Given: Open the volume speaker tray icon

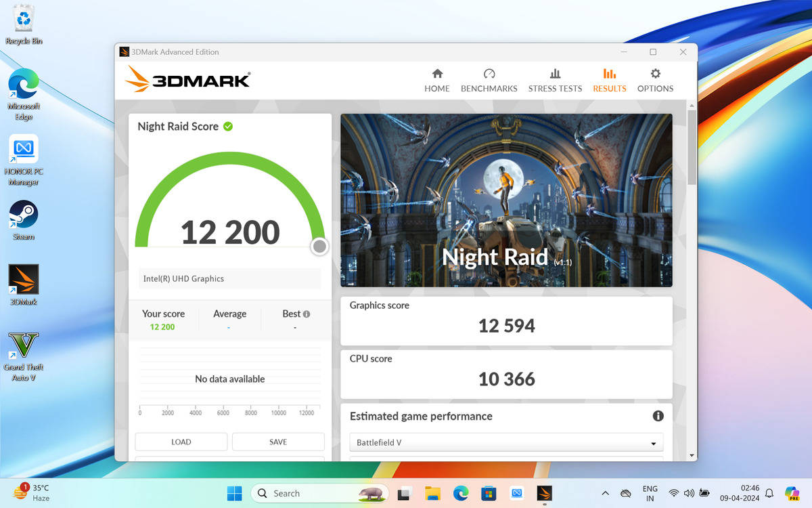Looking at the screenshot, I should [689, 493].
